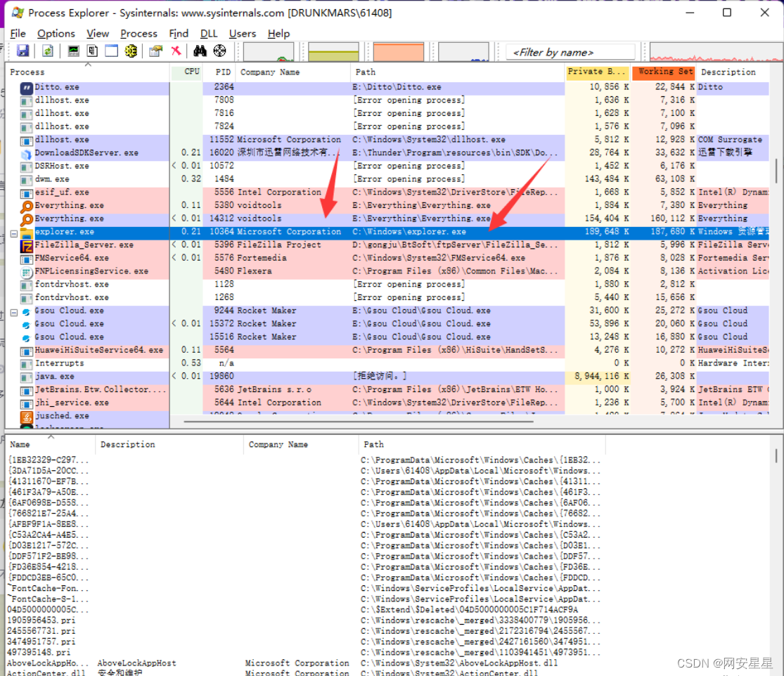Open the Help menu
Image resolution: width=784 pixels, height=676 pixels.
pyautogui.click(x=278, y=34)
